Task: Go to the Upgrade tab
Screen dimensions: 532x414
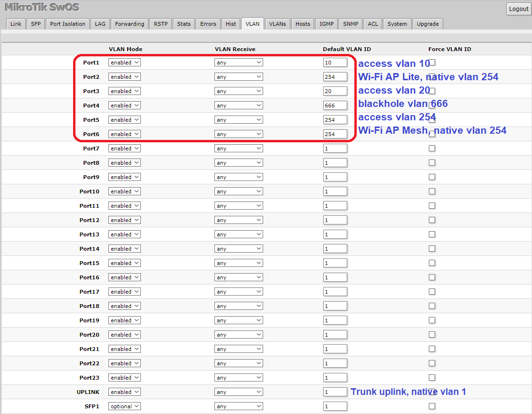Action: coord(428,24)
